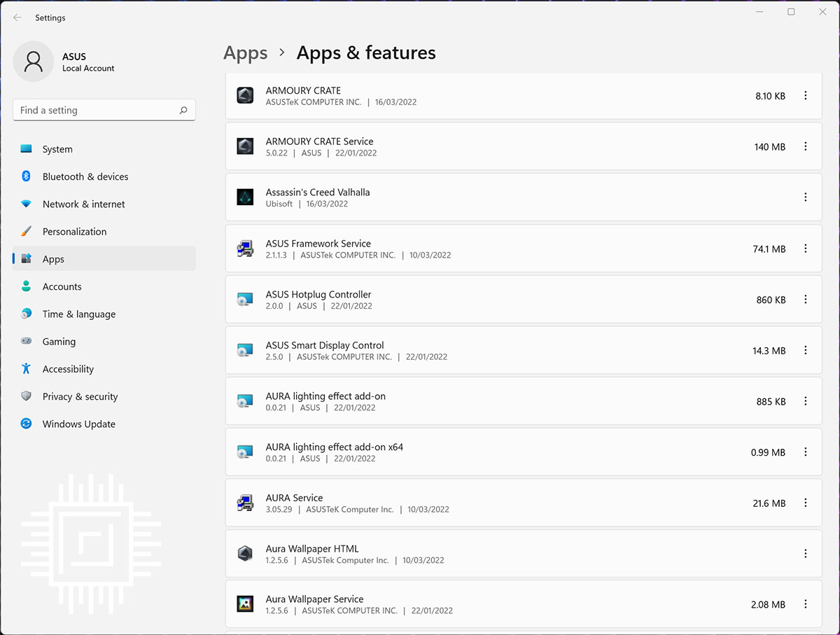Open Privacy & security settings
The width and height of the screenshot is (840, 635).
(x=104, y=396)
